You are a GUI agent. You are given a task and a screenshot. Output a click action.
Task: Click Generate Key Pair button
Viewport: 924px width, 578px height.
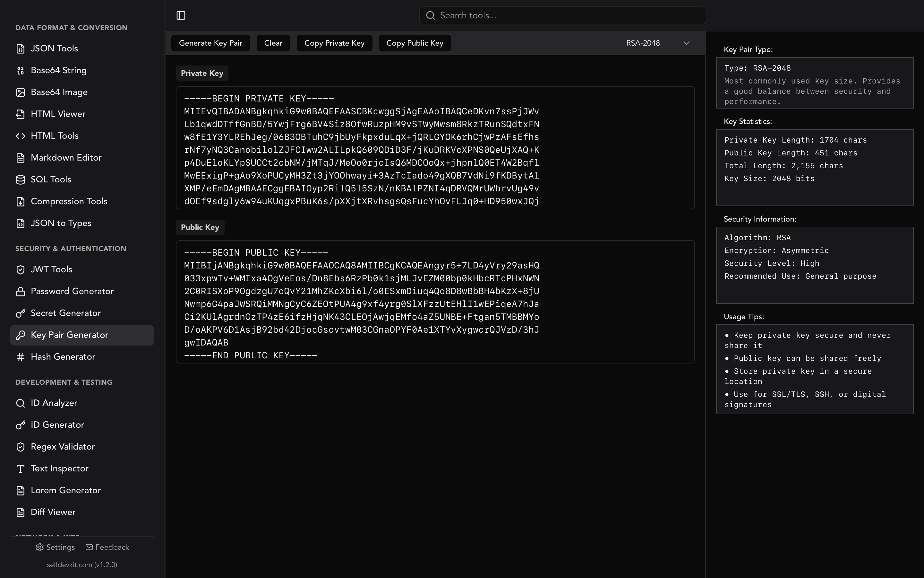tap(210, 43)
